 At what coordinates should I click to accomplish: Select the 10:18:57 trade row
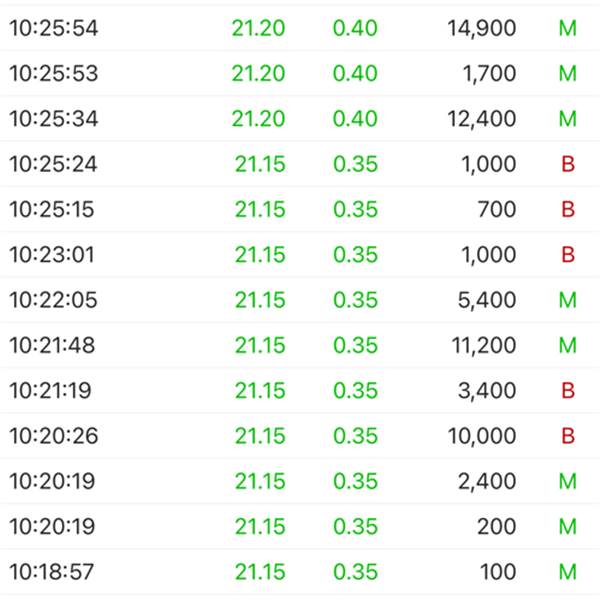(300, 572)
